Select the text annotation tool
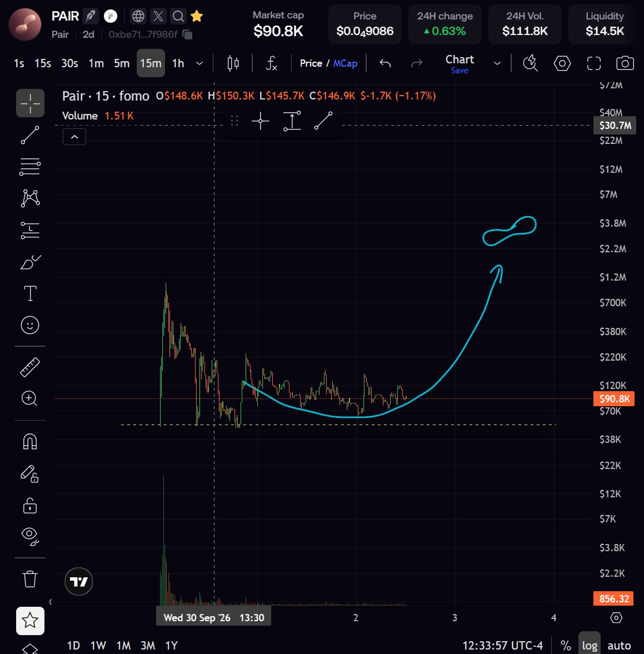The width and height of the screenshot is (644, 654). point(30,293)
